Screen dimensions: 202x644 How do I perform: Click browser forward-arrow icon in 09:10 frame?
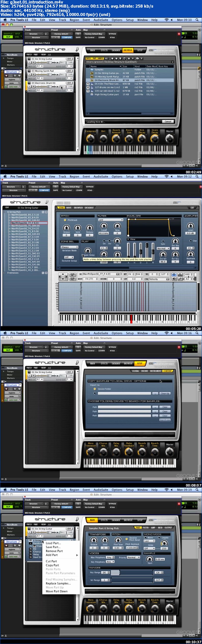click(116, 59)
